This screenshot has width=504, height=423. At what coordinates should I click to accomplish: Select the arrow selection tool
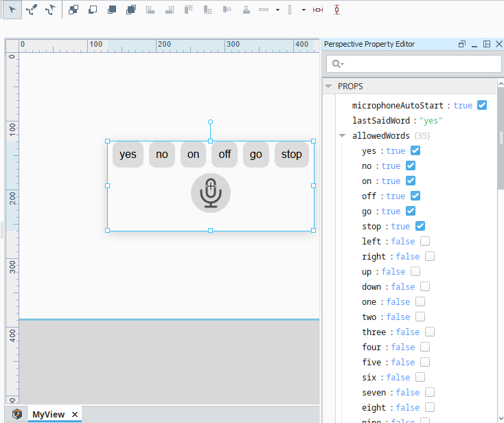[12, 10]
